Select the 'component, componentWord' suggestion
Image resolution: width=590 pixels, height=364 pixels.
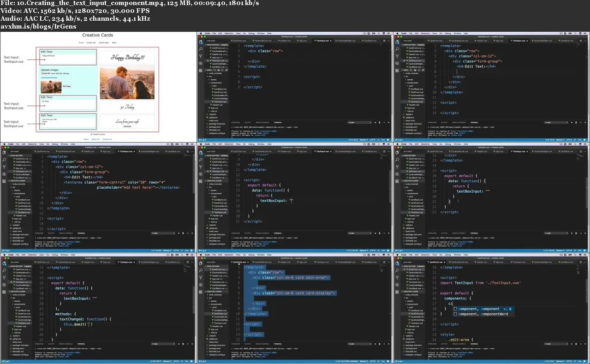coord(483,314)
